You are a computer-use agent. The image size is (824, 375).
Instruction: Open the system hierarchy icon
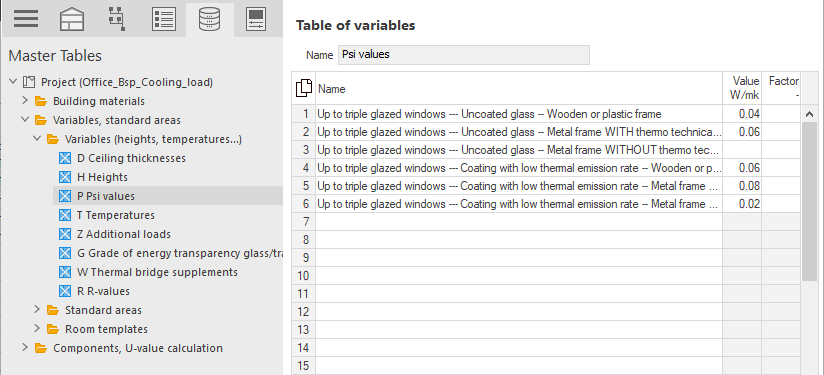coord(117,19)
